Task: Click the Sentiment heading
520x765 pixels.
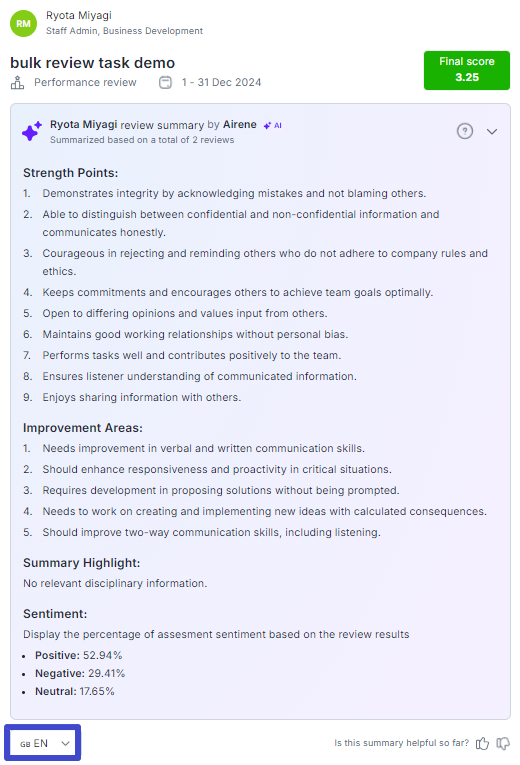Action: pos(55,614)
